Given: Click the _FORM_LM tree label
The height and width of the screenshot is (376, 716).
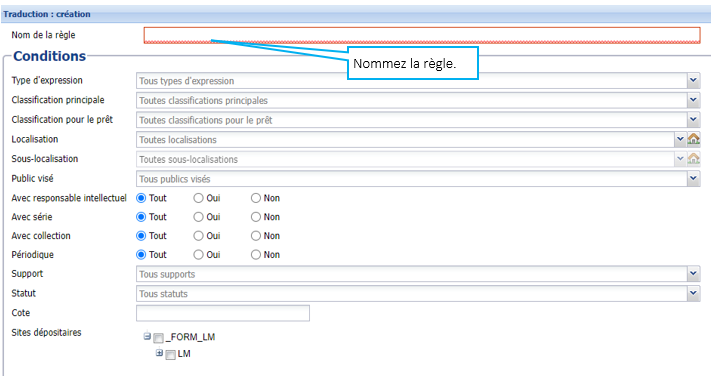Looking at the screenshot, I should pos(190,337).
